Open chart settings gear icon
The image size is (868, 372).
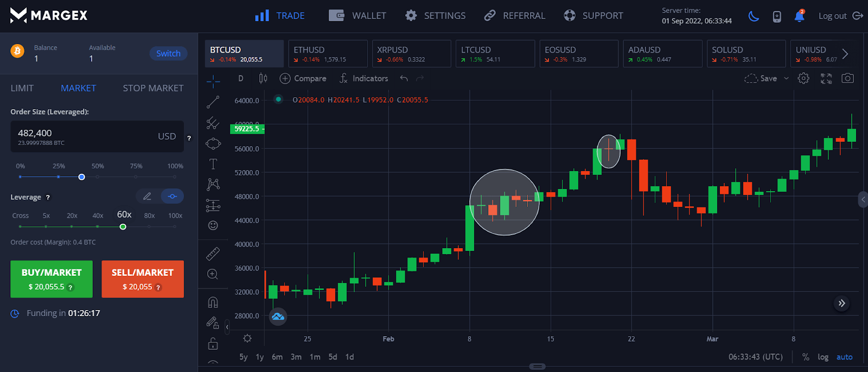[803, 78]
